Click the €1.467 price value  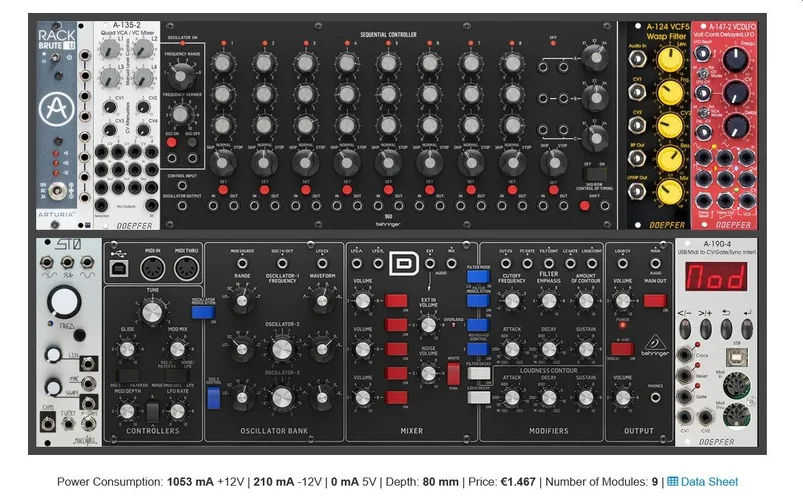518,482
